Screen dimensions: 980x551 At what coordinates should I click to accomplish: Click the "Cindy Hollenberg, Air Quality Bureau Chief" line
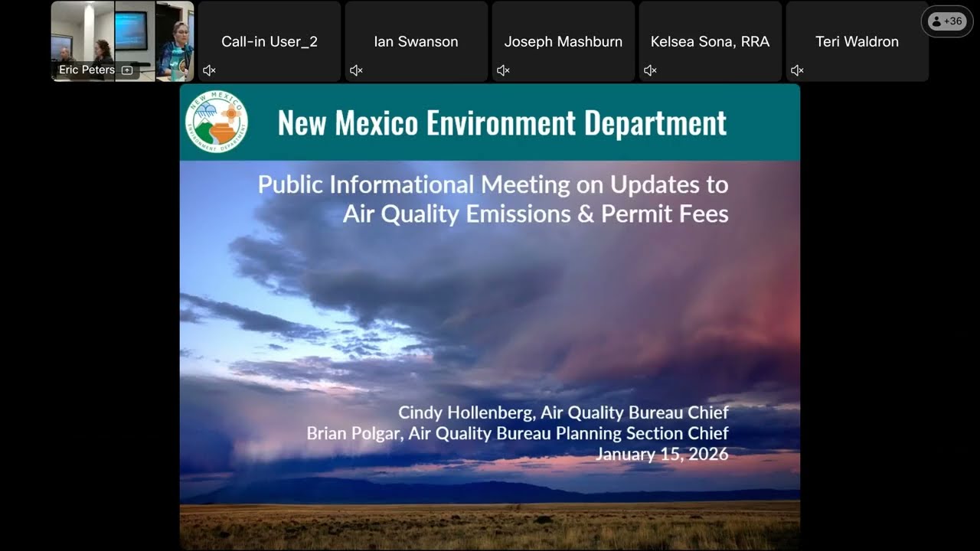click(x=563, y=412)
